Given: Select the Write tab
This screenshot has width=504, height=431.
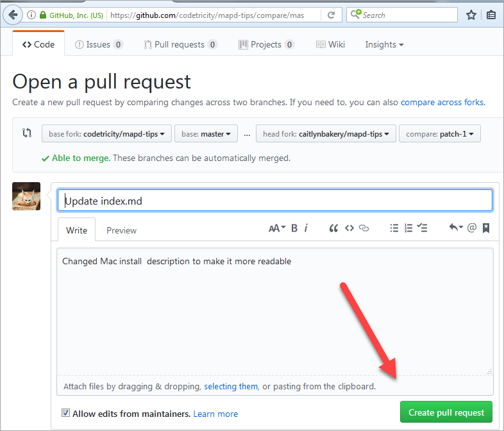Looking at the screenshot, I should click(x=76, y=230).
